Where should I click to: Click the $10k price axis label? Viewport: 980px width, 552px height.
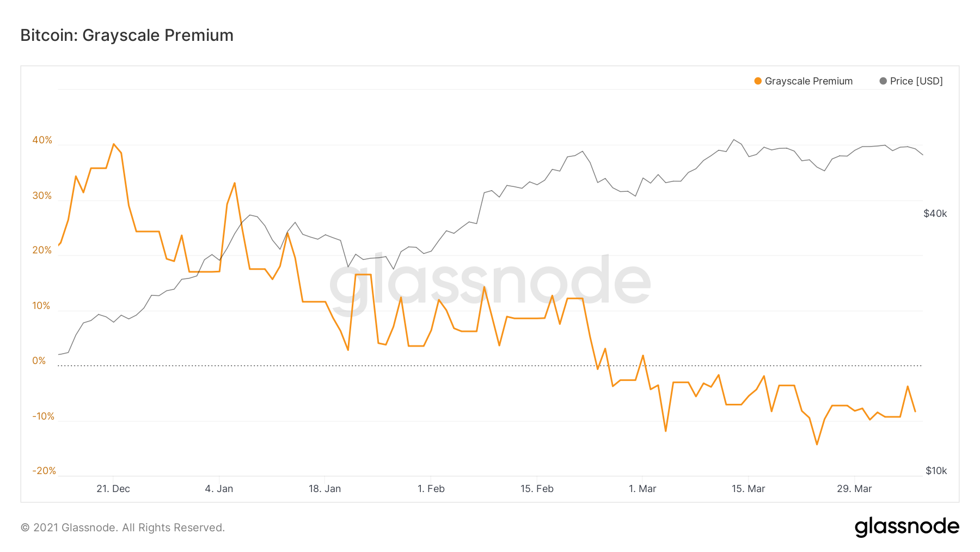coord(936,471)
